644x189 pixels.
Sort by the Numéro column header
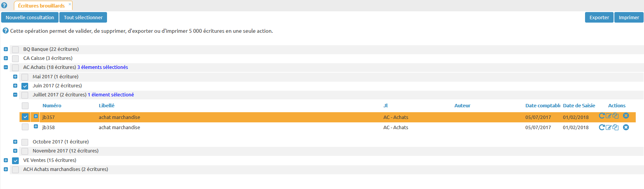point(52,105)
